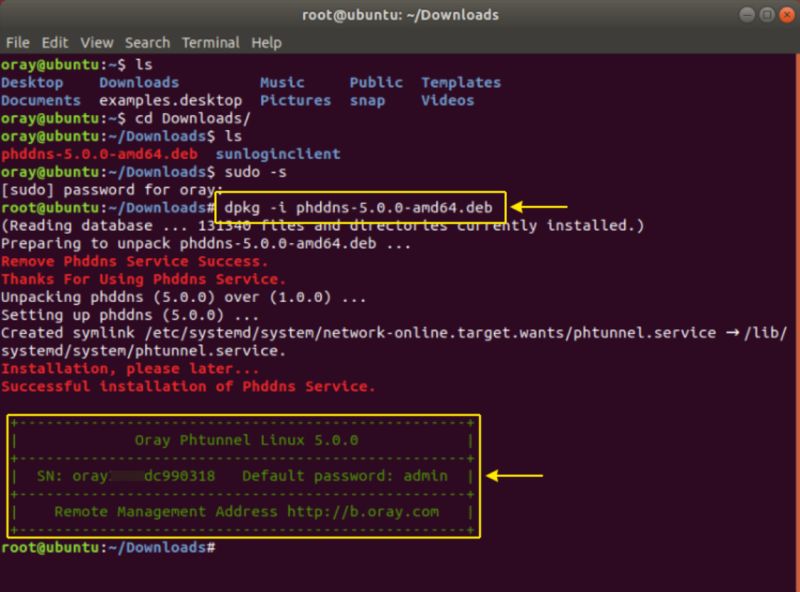The height and width of the screenshot is (592, 800).
Task: Open the File menu
Action: (x=17, y=43)
